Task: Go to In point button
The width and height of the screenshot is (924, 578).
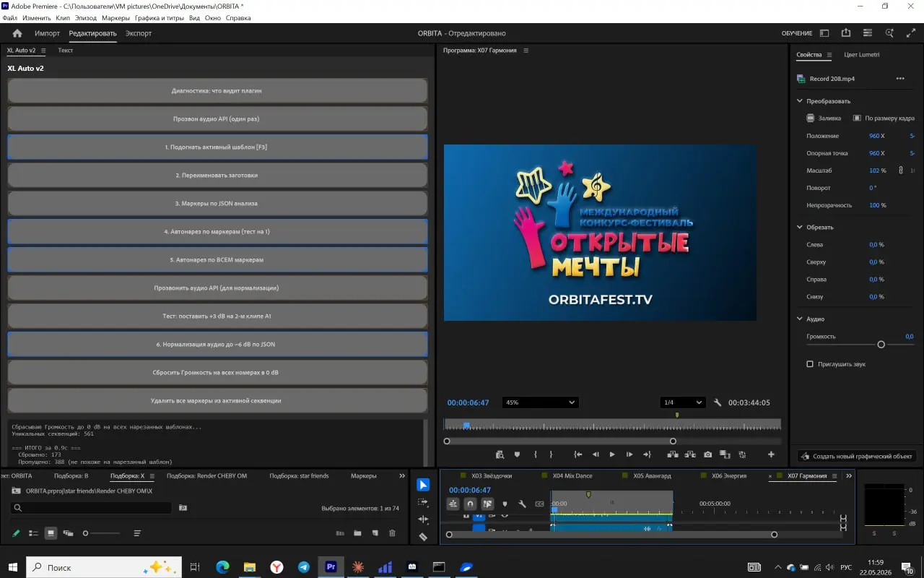Action: (578, 454)
